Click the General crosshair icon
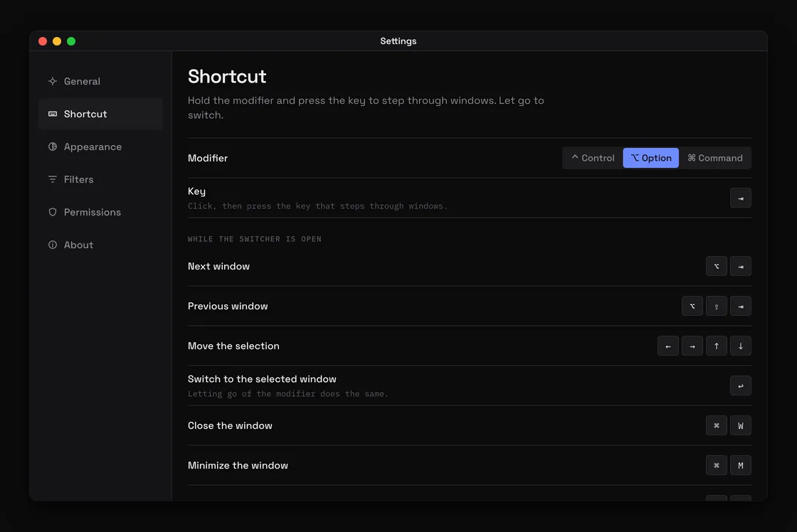This screenshot has height=532, width=797. tap(53, 81)
